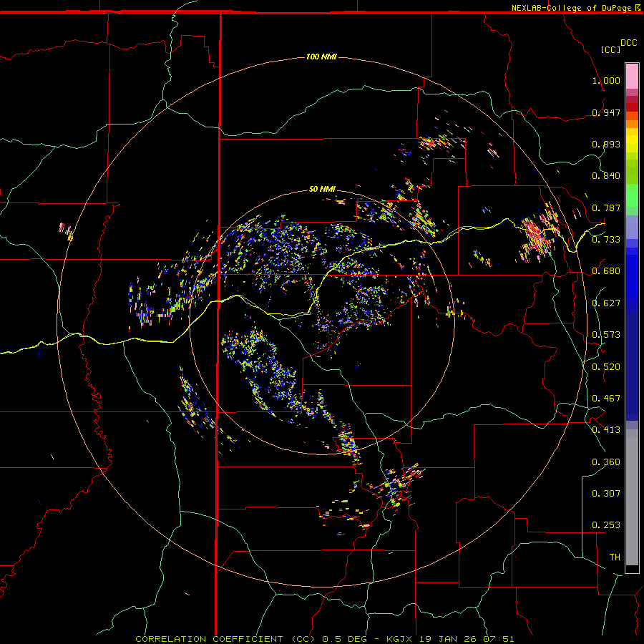Click the 19 JAN 26 date in the caption
This screenshot has height=644, width=644.
click(x=447, y=639)
